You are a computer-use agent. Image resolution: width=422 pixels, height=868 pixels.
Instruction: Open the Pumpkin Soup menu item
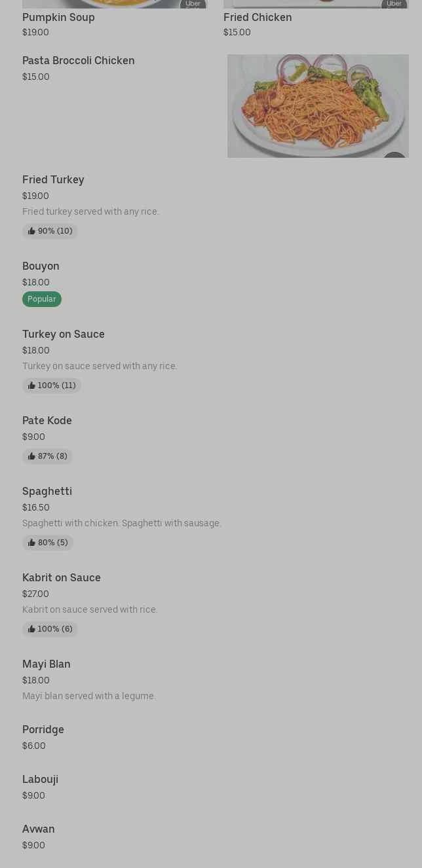tap(58, 18)
